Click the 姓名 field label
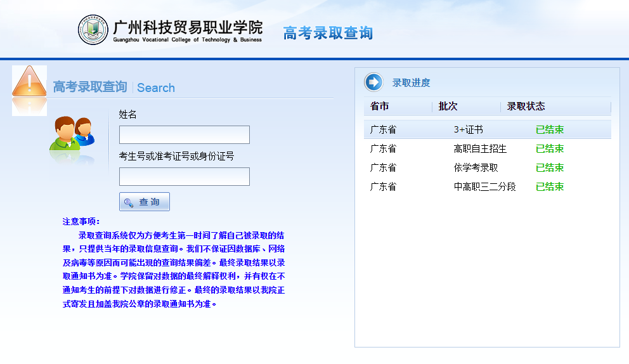Screen dimensions: 629x364 click(128, 115)
